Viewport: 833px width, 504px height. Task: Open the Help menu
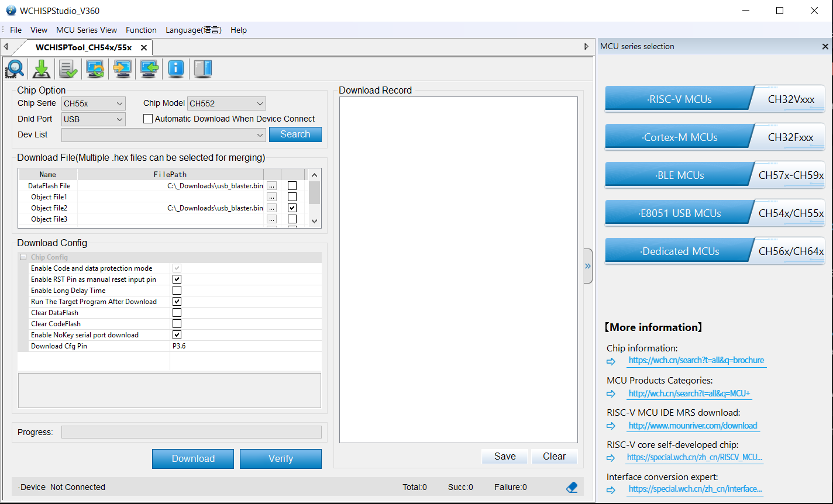tap(239, 30)
